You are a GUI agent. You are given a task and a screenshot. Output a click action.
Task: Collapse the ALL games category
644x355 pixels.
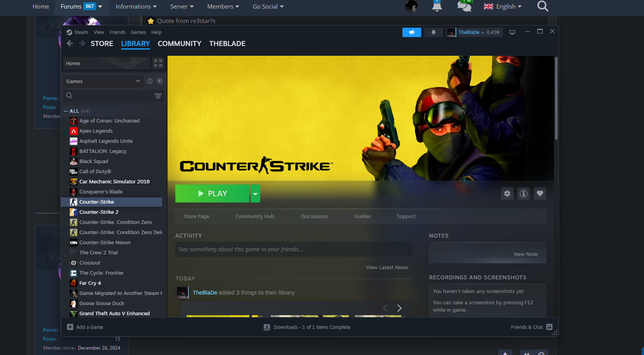pyautogui.click(x=66, y=111)
